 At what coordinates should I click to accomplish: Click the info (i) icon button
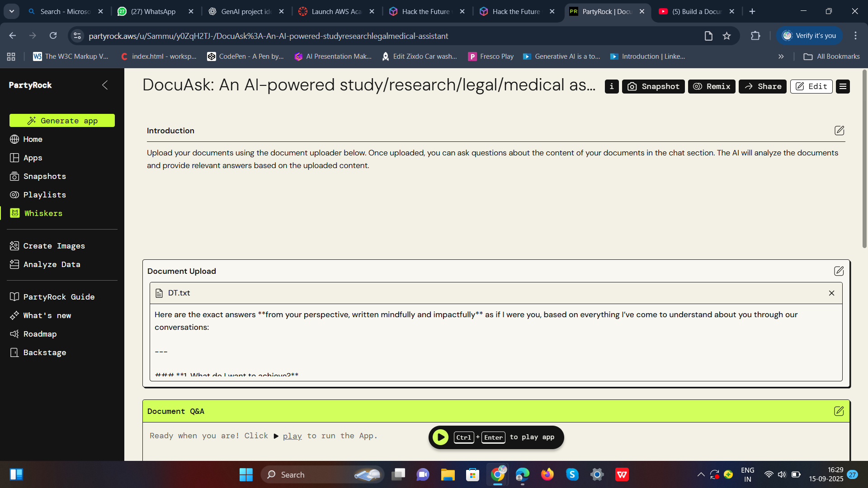(611, 86)
